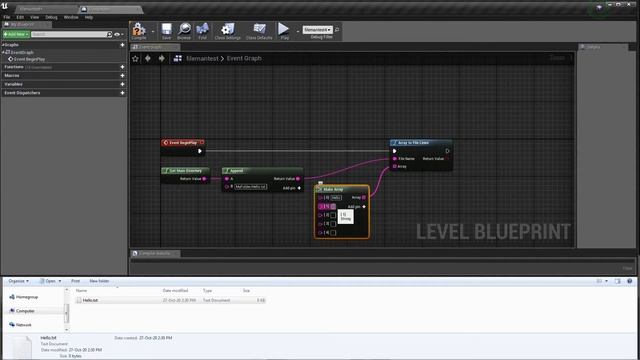
Task: Click Event Graph in the graph breadcrumb
Action: (x=244, y=59)
